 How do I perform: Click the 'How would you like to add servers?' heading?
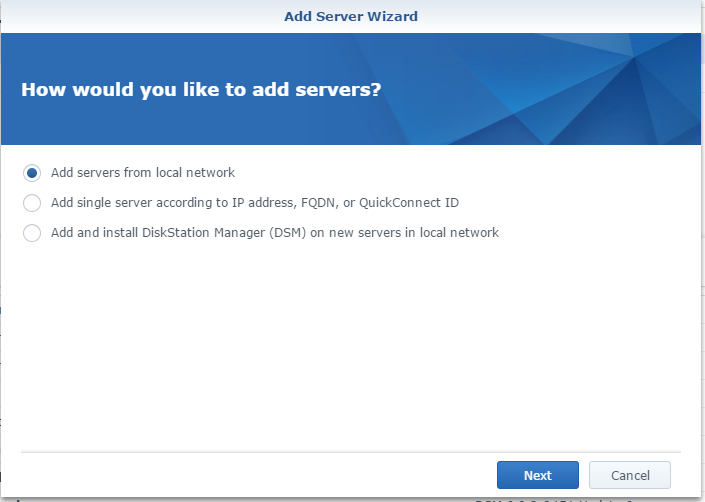(201, 90)
